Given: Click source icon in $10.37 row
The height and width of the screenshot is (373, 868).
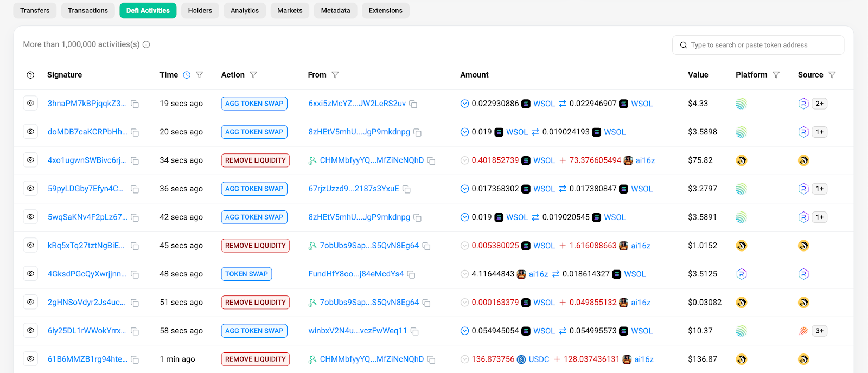Looking at the screenshot, I should tap(804, 331).
